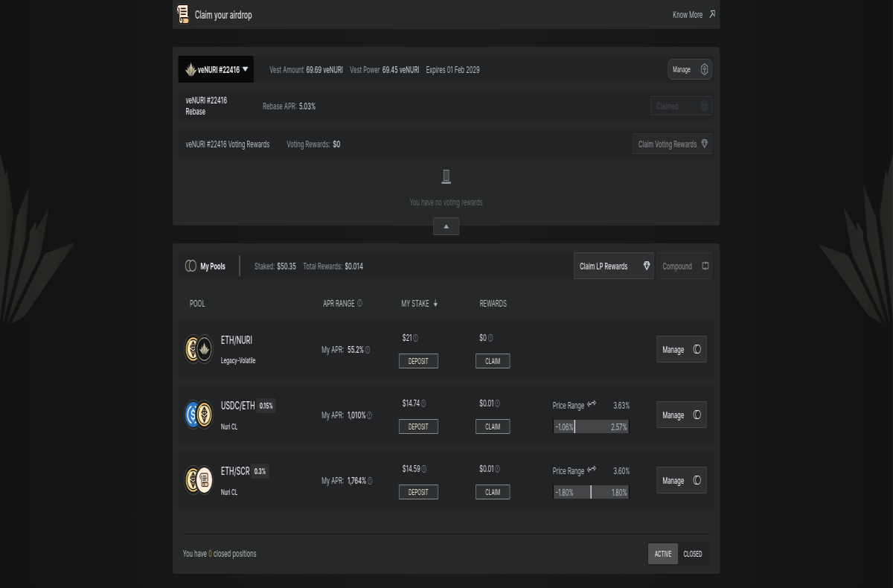Click CLAIM for ETH/NURI pool
The image size is (893, 588).
[493, 361]
